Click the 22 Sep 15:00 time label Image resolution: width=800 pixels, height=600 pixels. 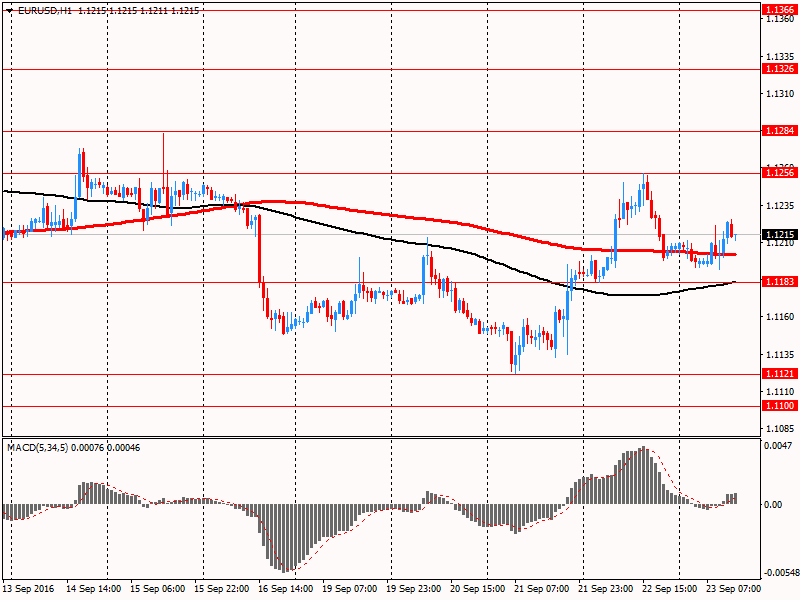coord(670,588)
